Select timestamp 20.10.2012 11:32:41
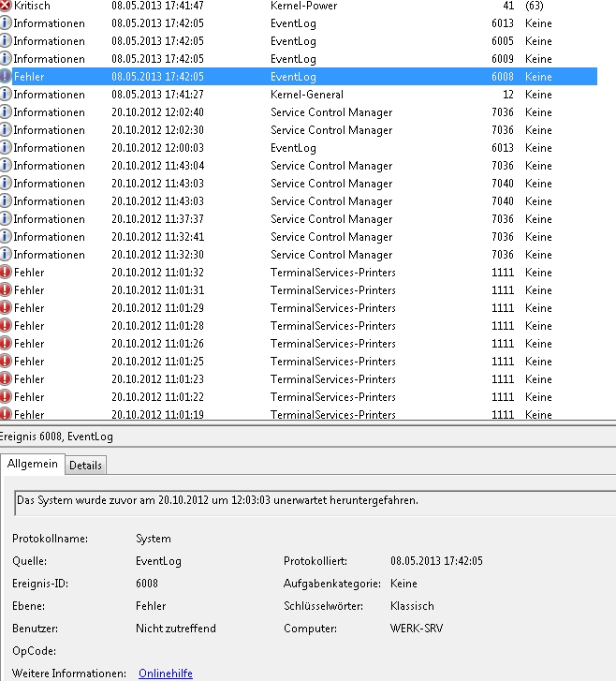This screenshot has width=616, height=681. pyautogui.click(x=157, y=237)
